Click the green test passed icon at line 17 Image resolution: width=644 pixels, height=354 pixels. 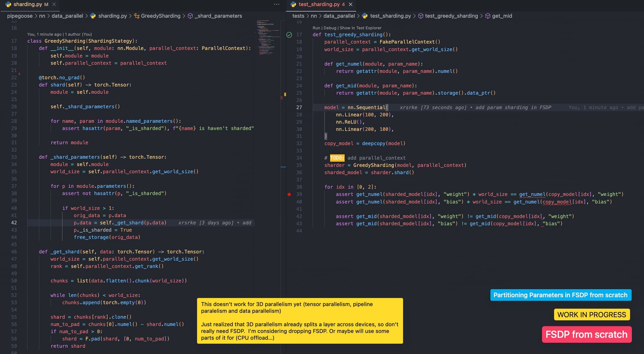point(289,35)
